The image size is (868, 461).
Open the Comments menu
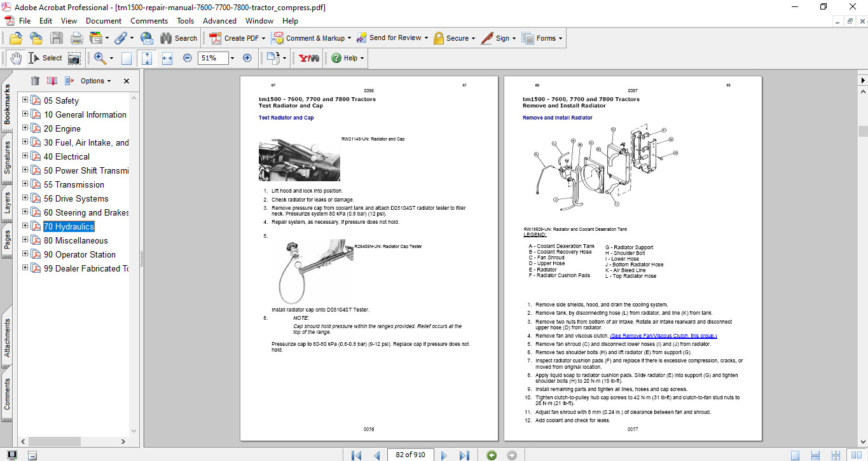pos(149,20)
